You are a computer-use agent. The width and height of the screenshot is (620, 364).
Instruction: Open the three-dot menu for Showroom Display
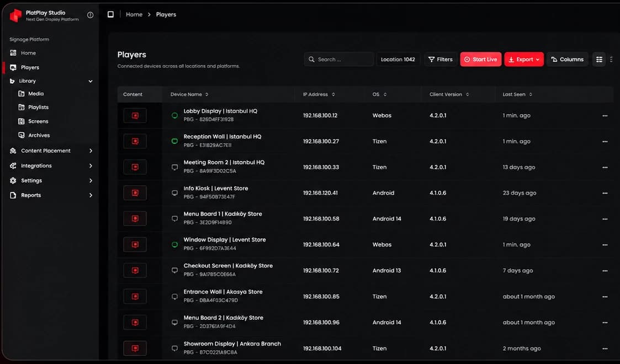pos(605,349)
